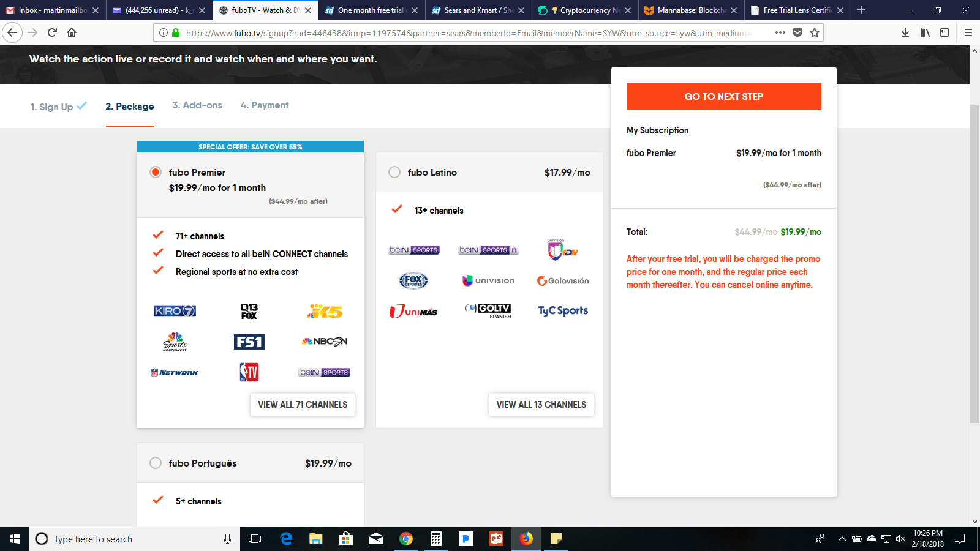Click beIN SPORTS logo in Premier card

(324, 372)
